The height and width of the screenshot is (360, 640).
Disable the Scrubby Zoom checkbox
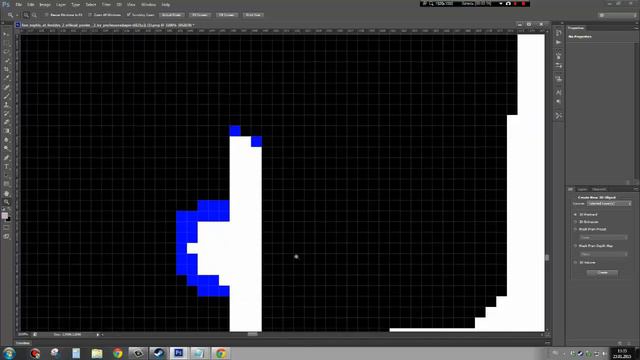pos(129,15)
